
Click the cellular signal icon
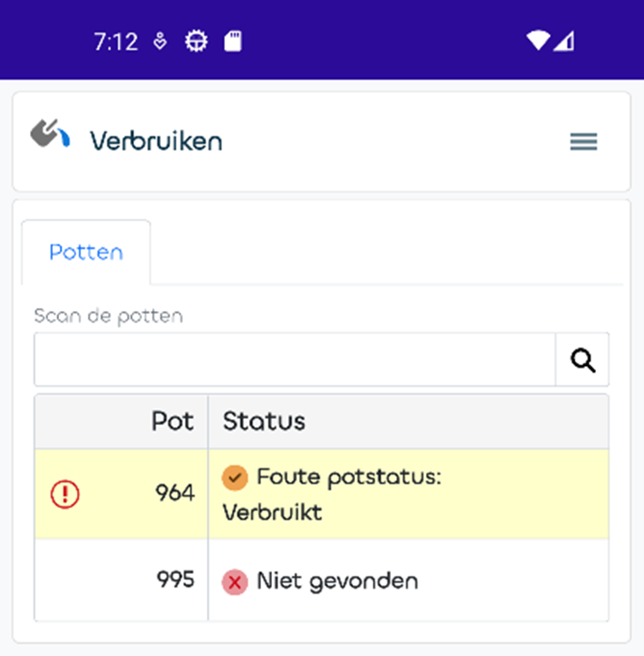tap(564, 41)
